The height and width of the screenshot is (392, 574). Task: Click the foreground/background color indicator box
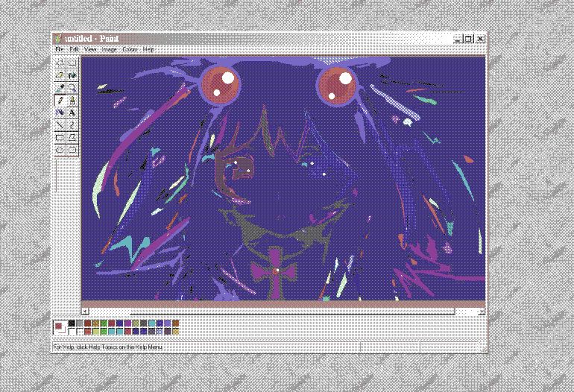pyautogui.click(x=60, y=327)
